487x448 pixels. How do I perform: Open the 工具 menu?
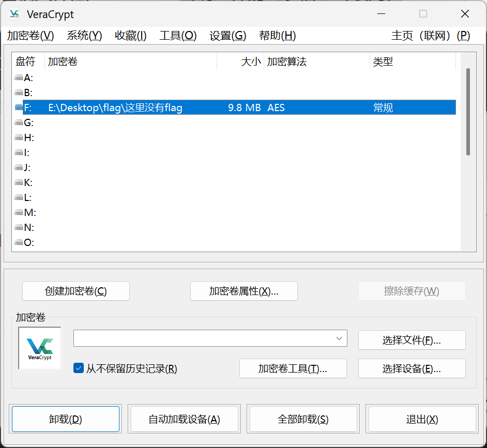tap(178, 36)
